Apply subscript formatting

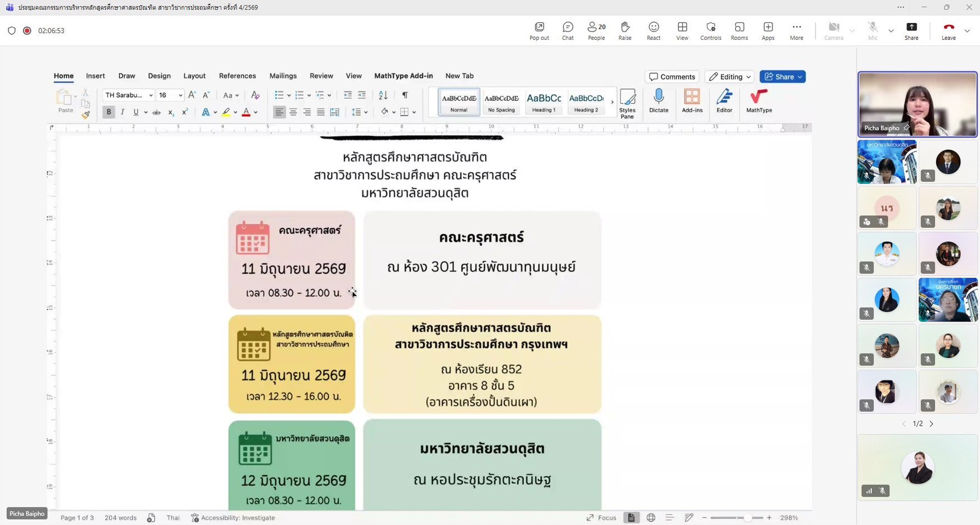(171, 112)
